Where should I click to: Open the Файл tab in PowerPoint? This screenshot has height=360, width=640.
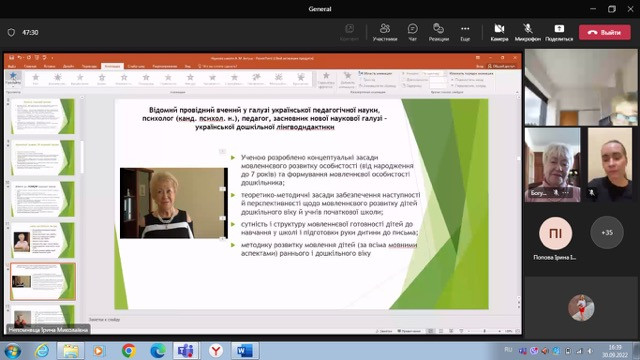click(12, 66)
